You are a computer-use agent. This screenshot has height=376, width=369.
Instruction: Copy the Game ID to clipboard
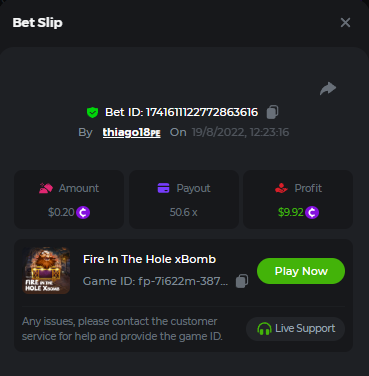point(242,281)
